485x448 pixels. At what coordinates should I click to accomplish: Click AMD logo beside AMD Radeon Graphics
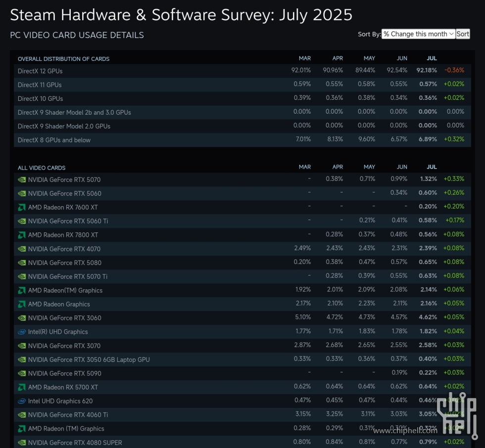(22, 304)
